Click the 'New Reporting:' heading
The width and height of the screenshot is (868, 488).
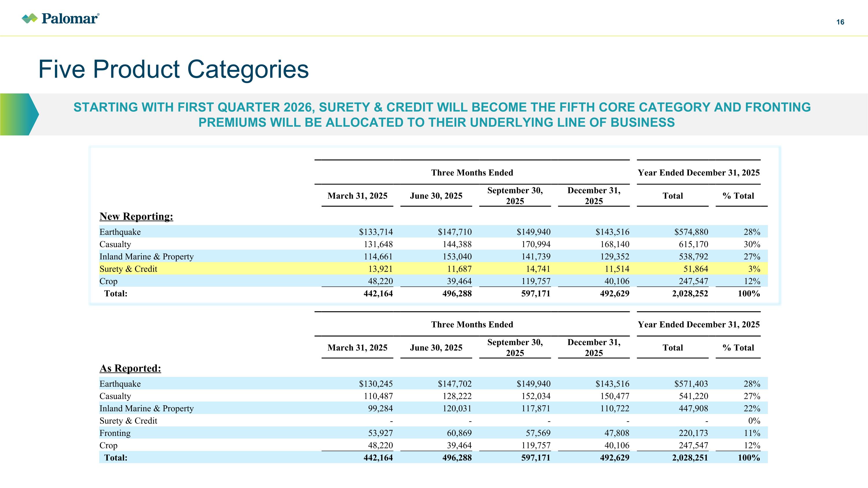click(136, 217)
